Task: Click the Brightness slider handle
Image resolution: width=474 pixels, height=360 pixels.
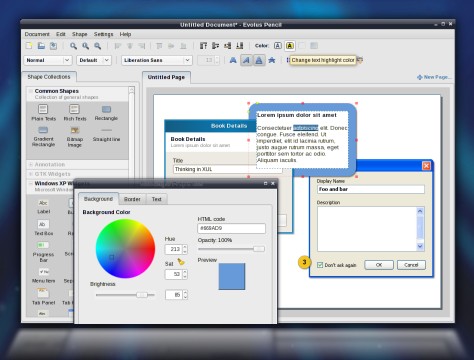Action: coord(142,295)
